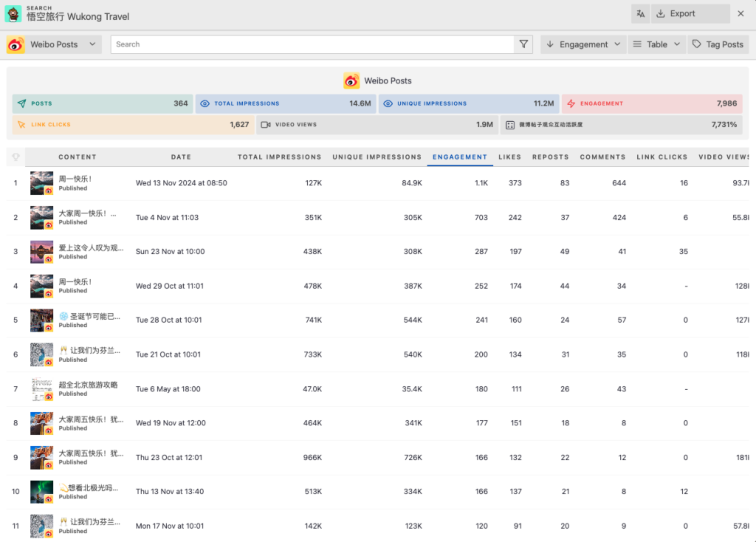The image size is (756, 542).
Task: Click the Wukong Travel monkey avatar icon
Action: coord(13,13)
